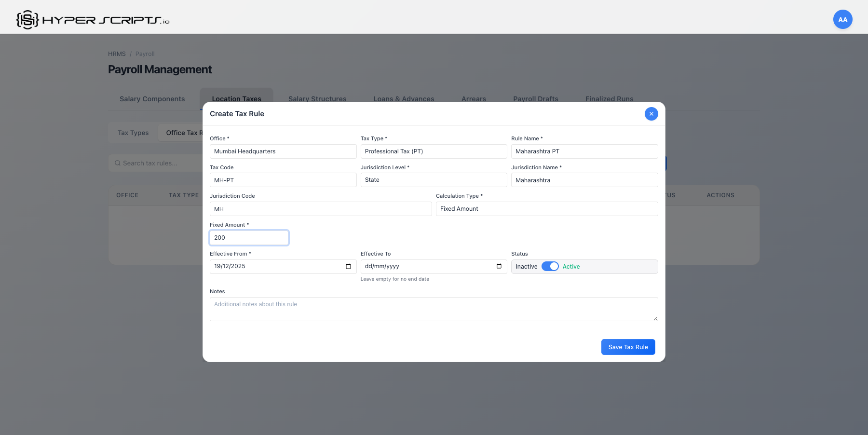Open the Tax Type dropdown
This screenshot has width=868, height=435.
[x=434, y=151]
